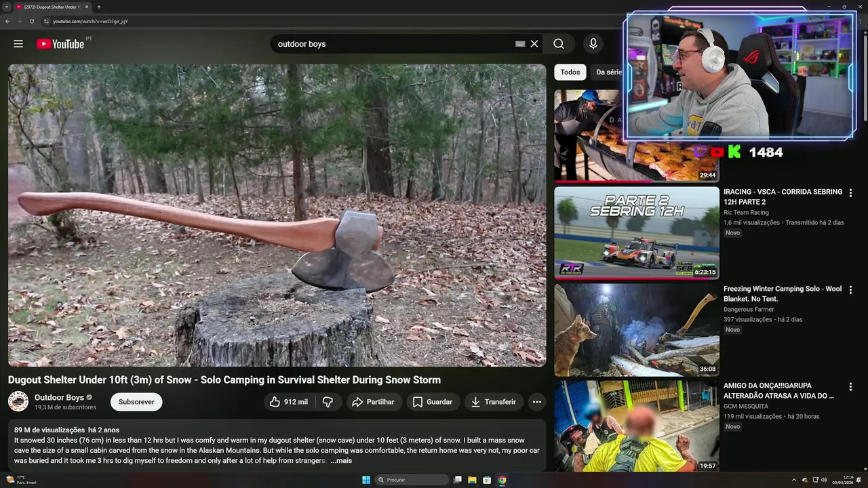Open the Outdoor Boys channel name link
This screenshot has width=868, height=488.
(x=59, y=397)
